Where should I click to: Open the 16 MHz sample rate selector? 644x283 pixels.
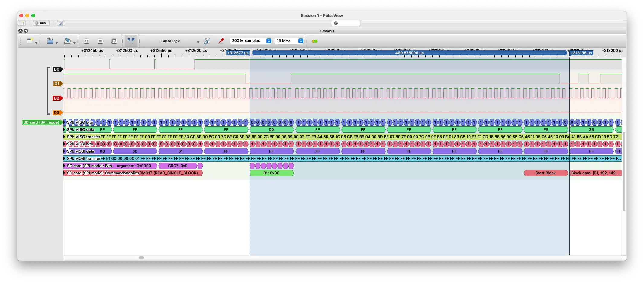(x=289, y=41)
